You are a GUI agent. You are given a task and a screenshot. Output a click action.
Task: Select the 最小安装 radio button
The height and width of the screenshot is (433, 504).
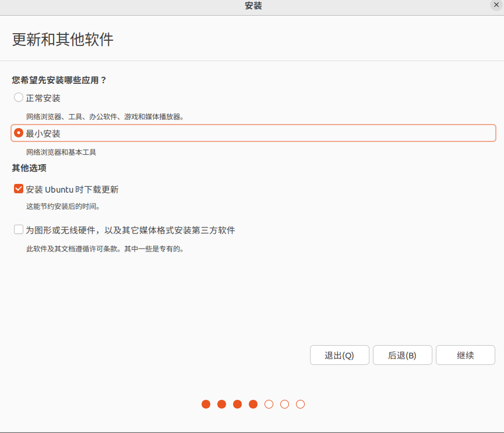tap(19, 133)
